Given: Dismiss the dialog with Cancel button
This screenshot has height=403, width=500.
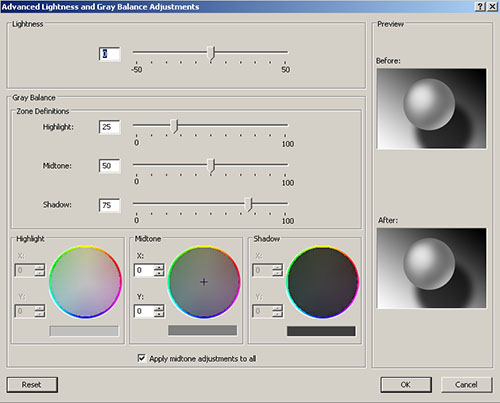Looking at the screenshot, I should pos(466,385).
